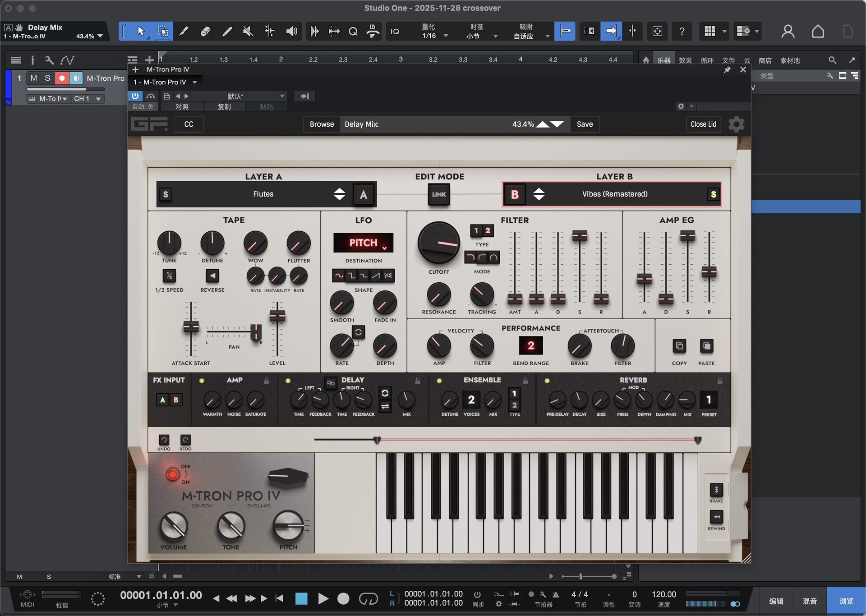Click the Browse button

click(x=322, y=124)
